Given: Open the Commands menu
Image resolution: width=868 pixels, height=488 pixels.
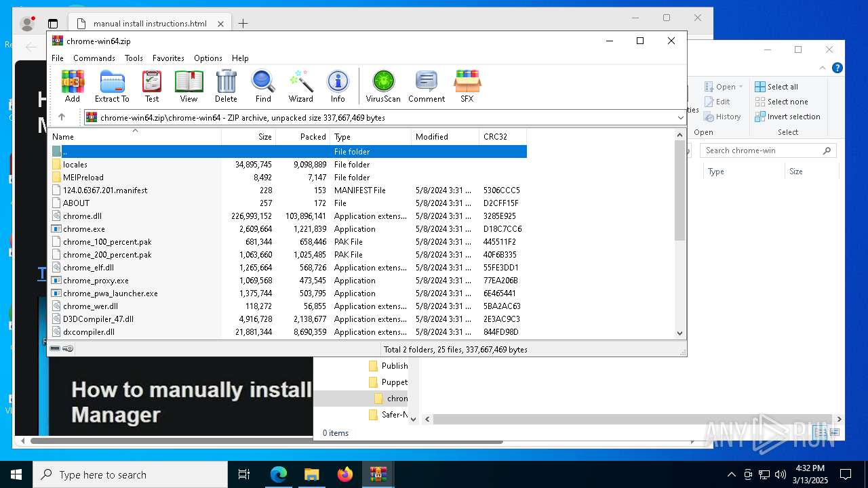Looking at the screenshot, I should (94, 58).
